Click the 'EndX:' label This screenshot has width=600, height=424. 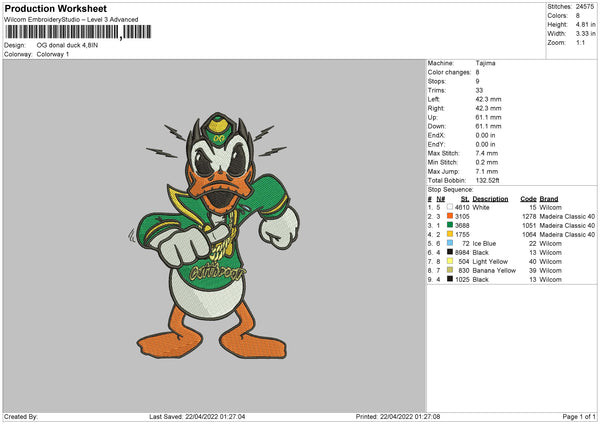(437, 135)
